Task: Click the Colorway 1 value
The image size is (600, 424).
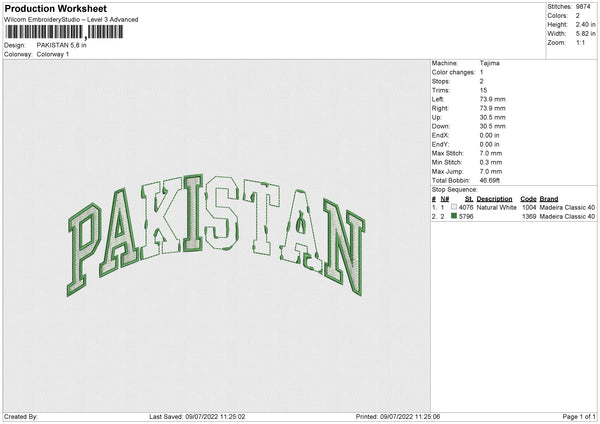Action: coord(53,54)
